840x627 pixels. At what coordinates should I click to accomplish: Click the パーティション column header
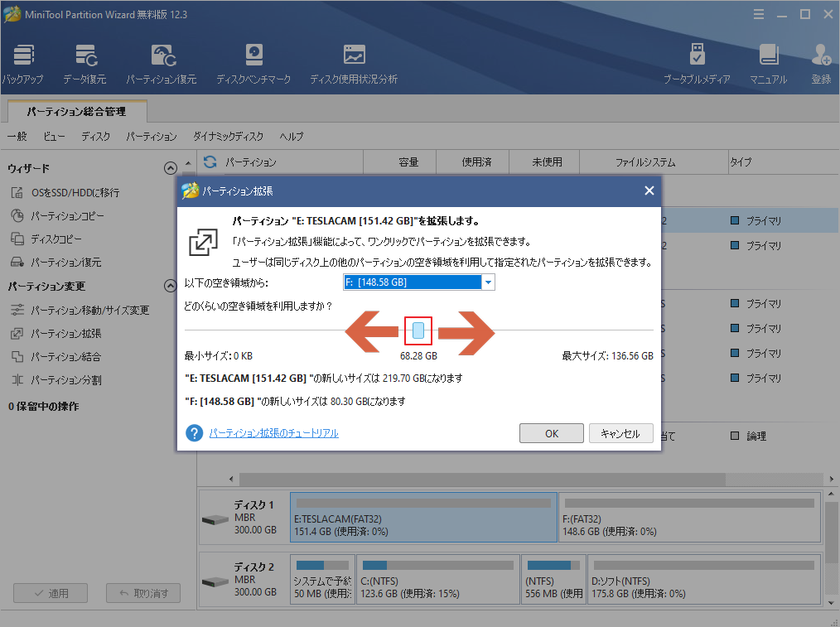pyautogui.click(x=281, y=162)
